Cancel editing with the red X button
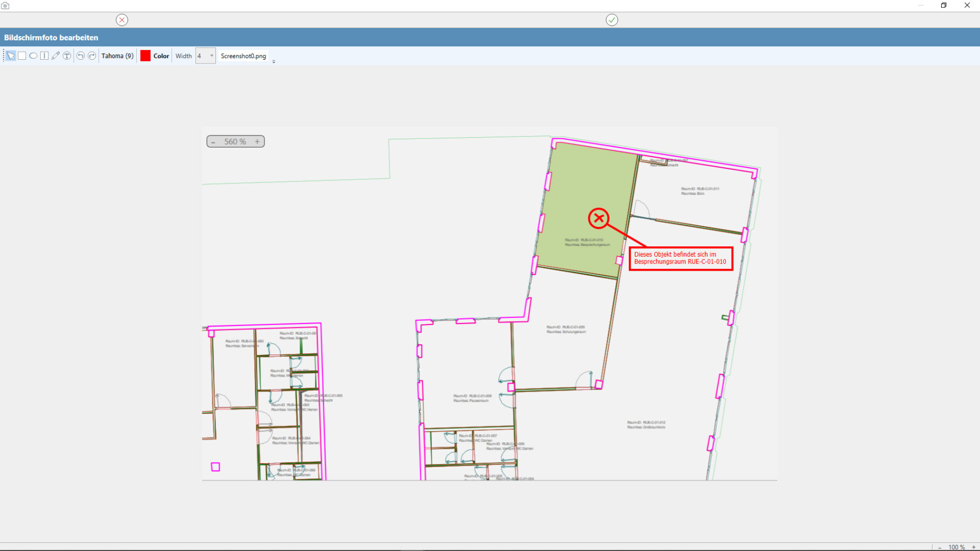 tap(122, 20)
